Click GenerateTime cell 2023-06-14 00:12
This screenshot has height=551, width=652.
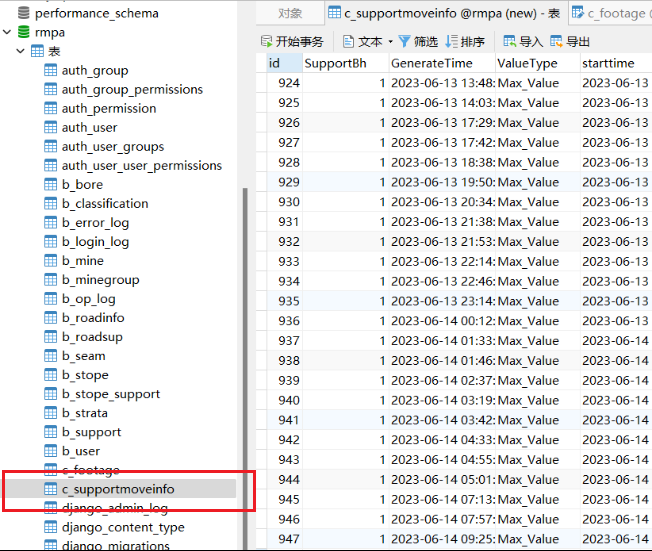[442, 321]
